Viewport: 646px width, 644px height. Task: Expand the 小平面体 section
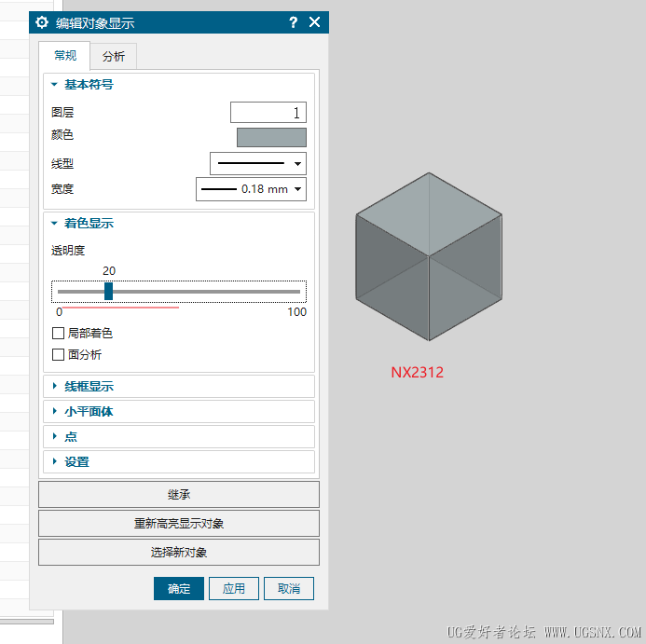[179, 412]
